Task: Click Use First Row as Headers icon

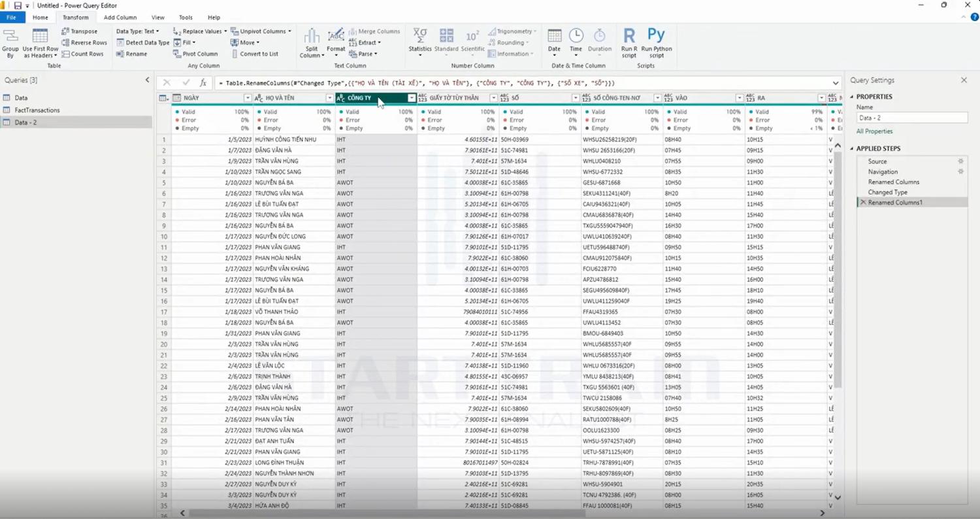Action: 41,36
